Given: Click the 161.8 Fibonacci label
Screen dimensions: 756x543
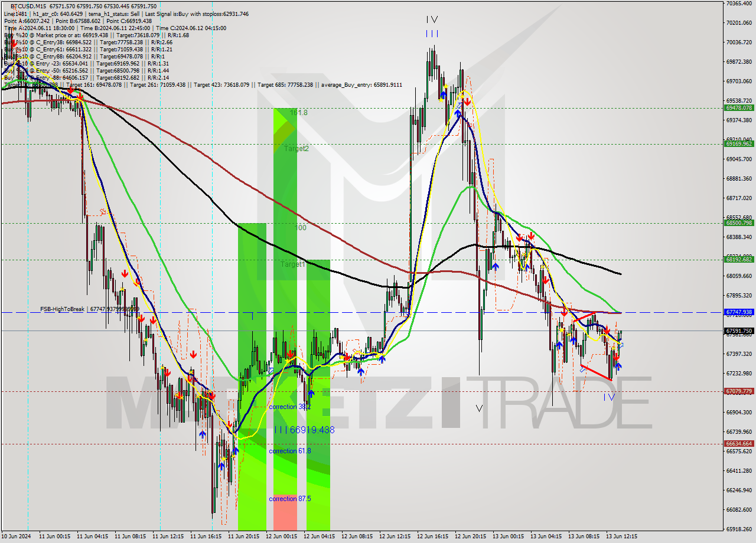Looking at the screenshot, I should (x=299, y=112).
